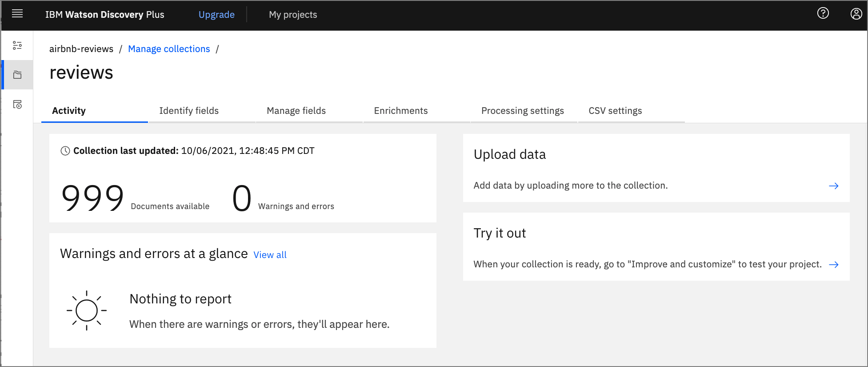
Task: Click the Upgrade link
Action: (216, 15)
